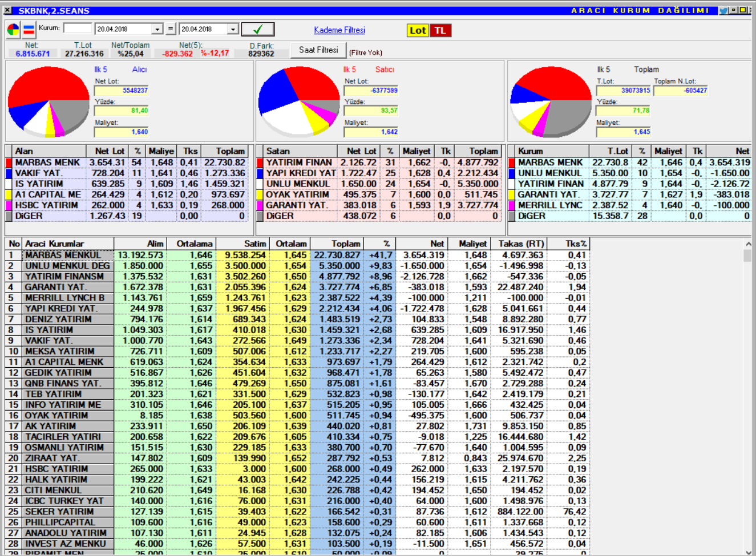Select row 7 DENIZ YATIRIM
This screenshot has height=556, width=756.
[x=297, y=319]
